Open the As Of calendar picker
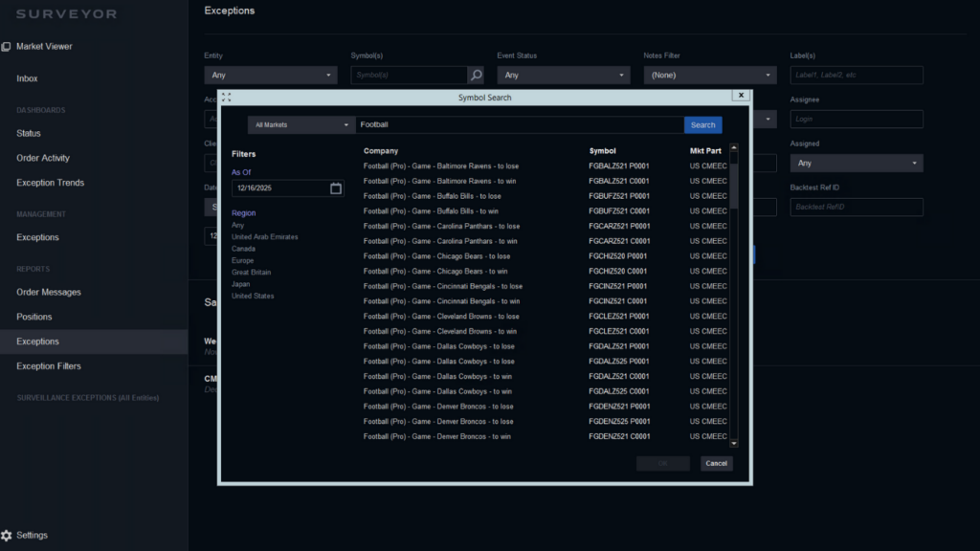 pos(336,188)
